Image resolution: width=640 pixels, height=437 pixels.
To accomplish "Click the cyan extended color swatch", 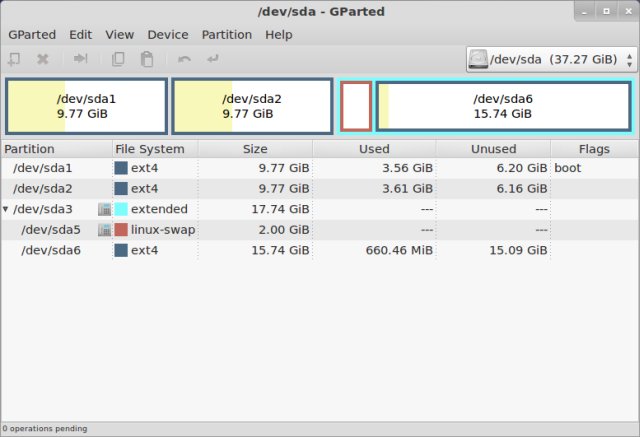I will (121, 209).
